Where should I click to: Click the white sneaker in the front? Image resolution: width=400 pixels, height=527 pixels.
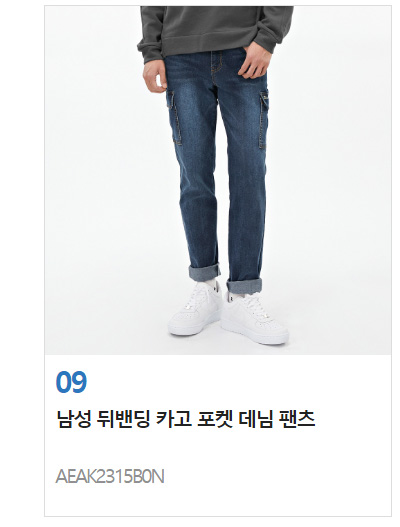(x=254, y=319)
